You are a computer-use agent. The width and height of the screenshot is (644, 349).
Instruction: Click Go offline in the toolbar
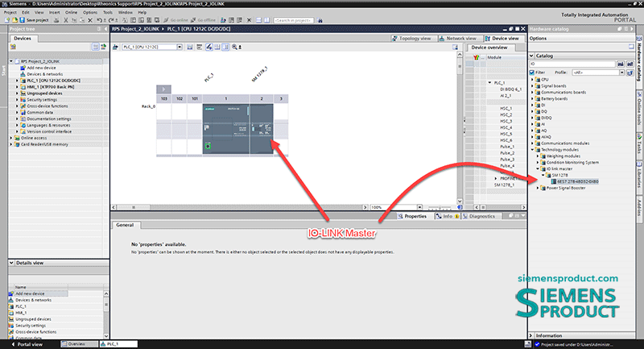[204, 20]
